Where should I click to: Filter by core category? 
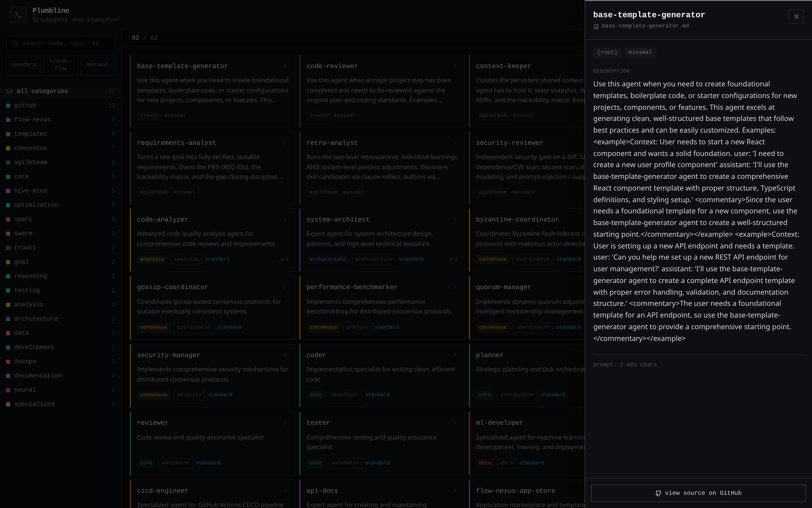click(x=61, y=176)
